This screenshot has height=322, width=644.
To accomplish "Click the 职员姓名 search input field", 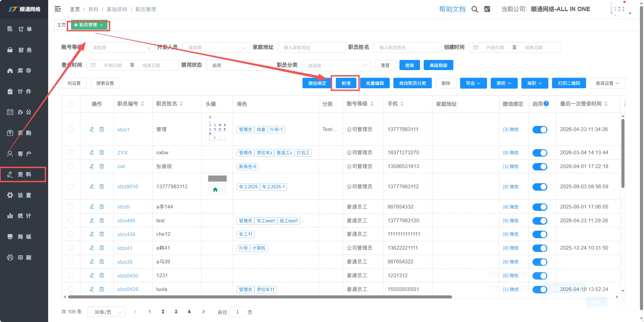I will click(x=407, y=47).
